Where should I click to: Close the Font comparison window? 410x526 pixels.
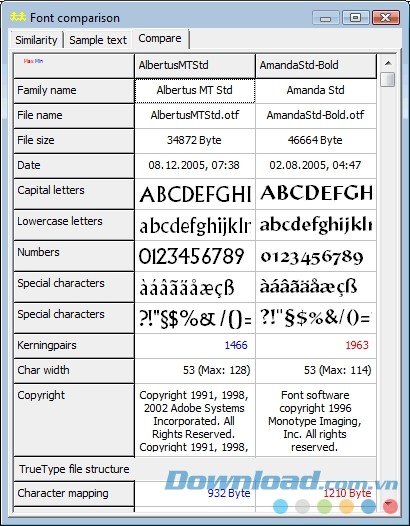[386, 17]
